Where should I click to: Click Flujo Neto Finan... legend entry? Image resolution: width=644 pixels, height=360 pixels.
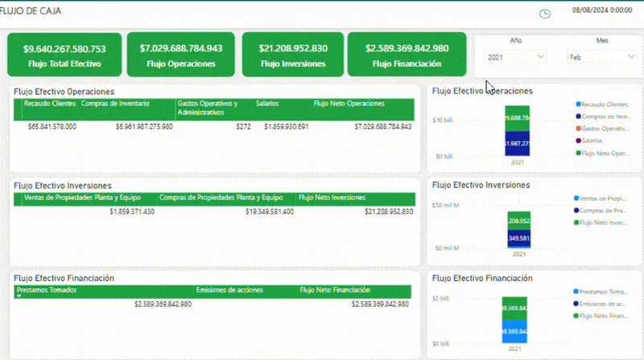coord(601,316)
